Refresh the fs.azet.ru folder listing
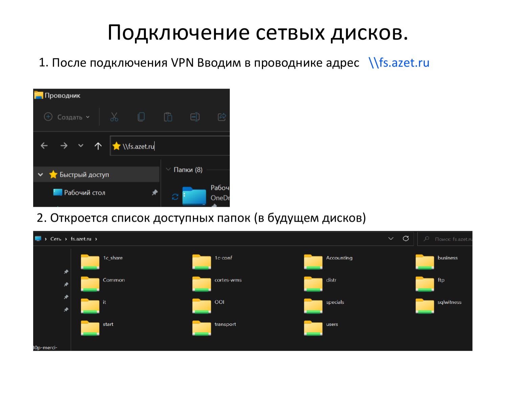The image size is (532, 400). pyautogui.click(x=406, y=239)
